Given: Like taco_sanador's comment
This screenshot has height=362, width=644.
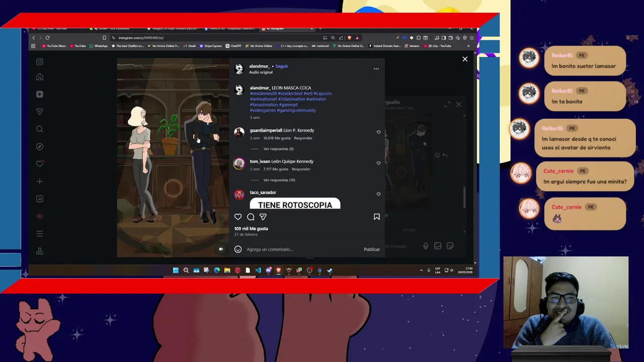Looking at the screenshot, I should coord(378,194).
